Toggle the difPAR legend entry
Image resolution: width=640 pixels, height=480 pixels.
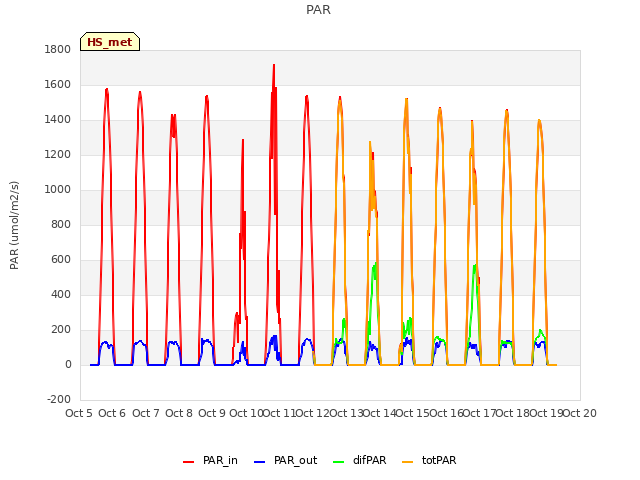[359, 461]
